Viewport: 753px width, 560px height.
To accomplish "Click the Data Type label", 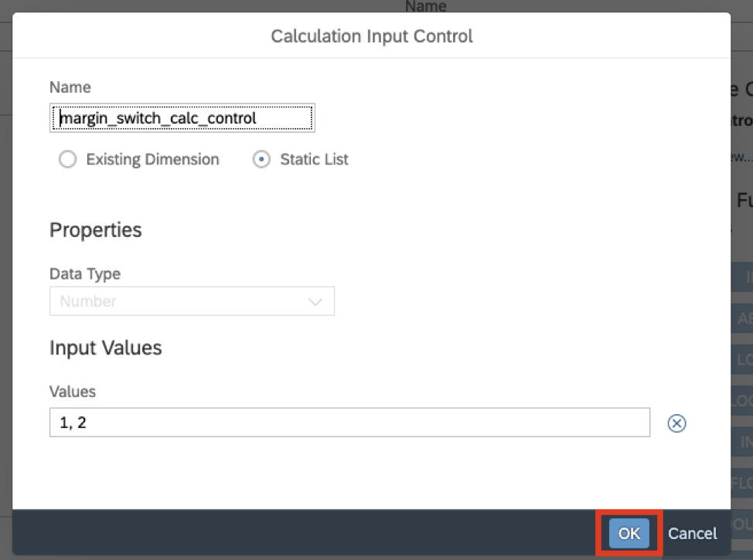I will coord(85,273).
